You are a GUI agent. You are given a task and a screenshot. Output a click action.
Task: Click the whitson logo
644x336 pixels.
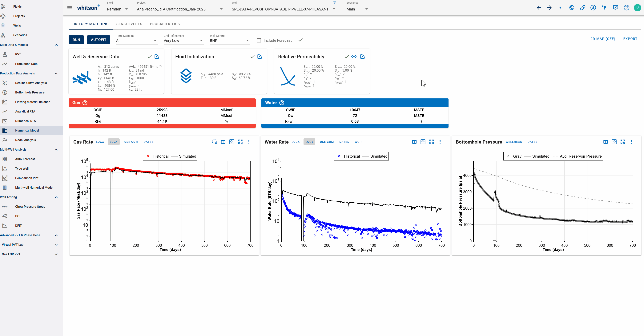click(x=88, y=7)
